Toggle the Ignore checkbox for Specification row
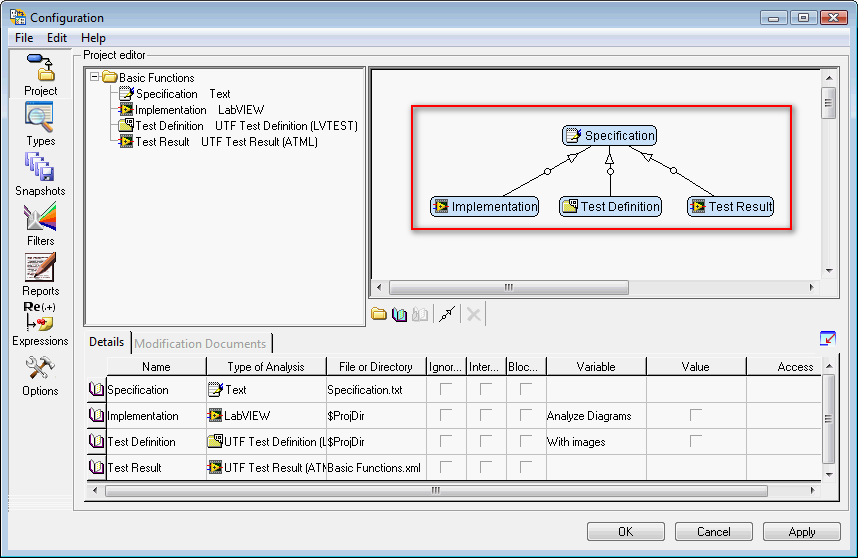858x558 pixels. [446, 389]
